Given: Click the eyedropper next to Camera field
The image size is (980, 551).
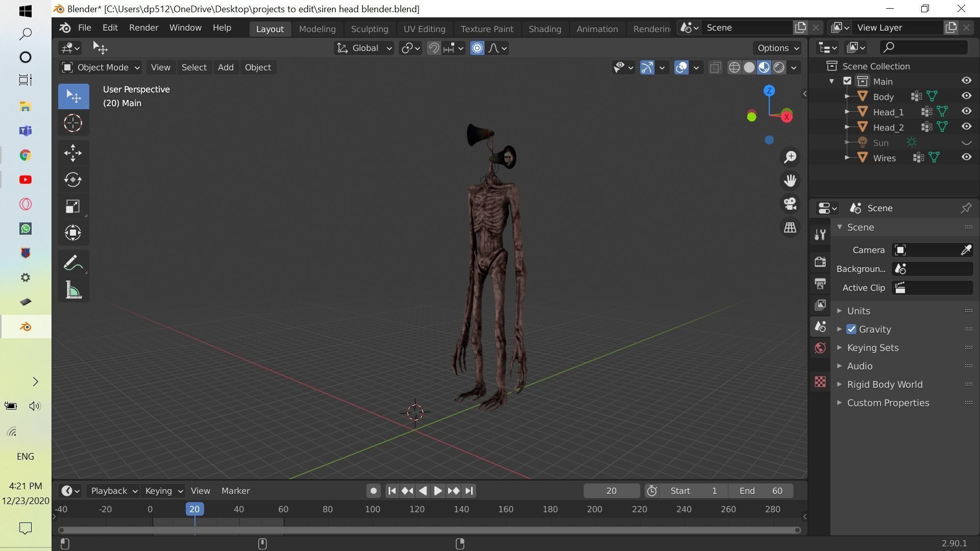Looking at the screenshot, I should click(966, 250).
